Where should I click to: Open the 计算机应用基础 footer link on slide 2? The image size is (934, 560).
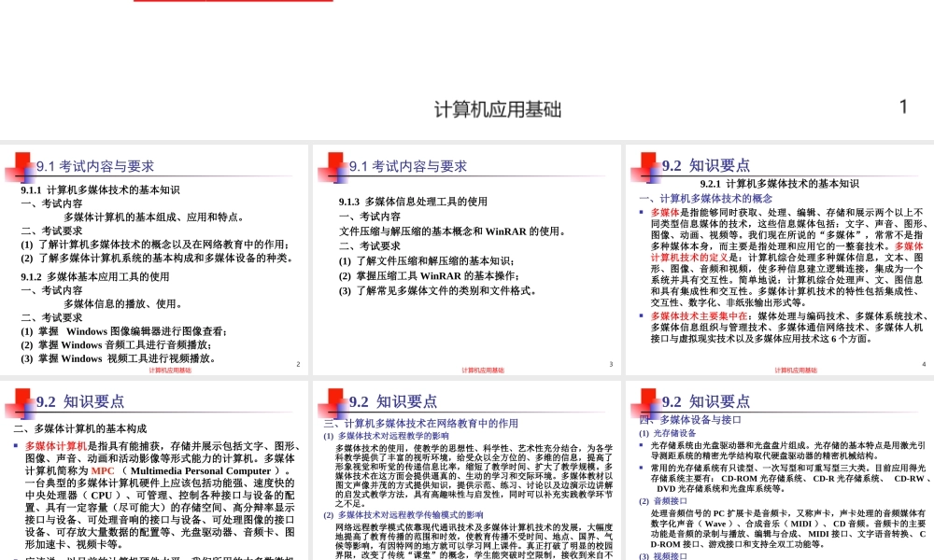pyautogui.click(x=169, y=371)
